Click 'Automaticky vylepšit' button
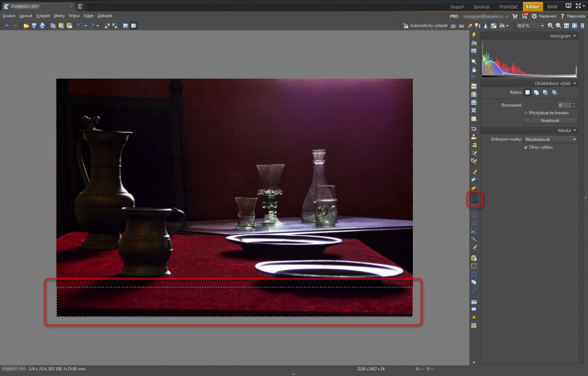588x376 pixels. coord(425,25)
